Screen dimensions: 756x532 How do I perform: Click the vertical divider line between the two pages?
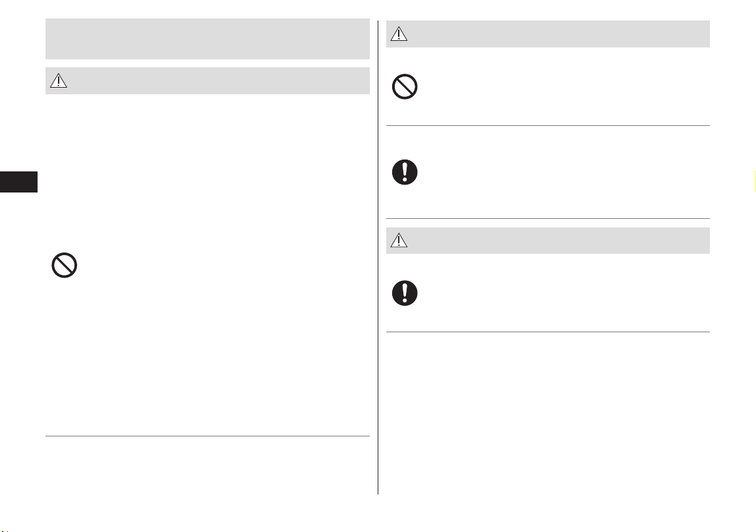point(378,257)
